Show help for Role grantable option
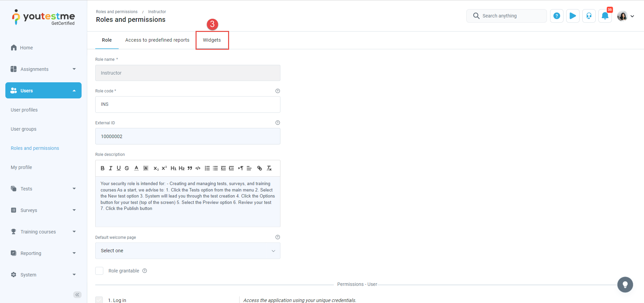Screen dimensions: 644x303 click(145, 271)
